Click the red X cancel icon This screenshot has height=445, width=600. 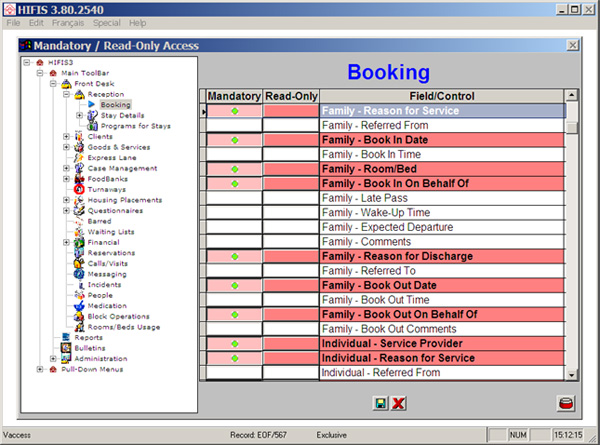point(398,403)
